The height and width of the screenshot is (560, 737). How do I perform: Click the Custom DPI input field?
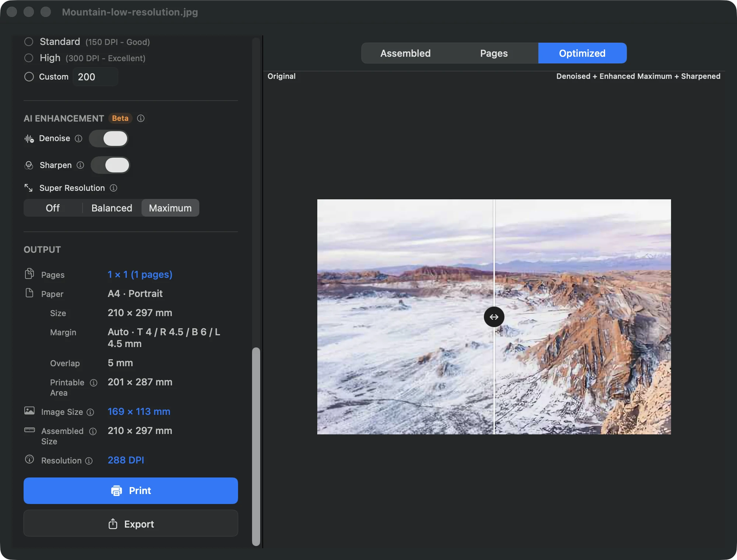pos(95,77)
